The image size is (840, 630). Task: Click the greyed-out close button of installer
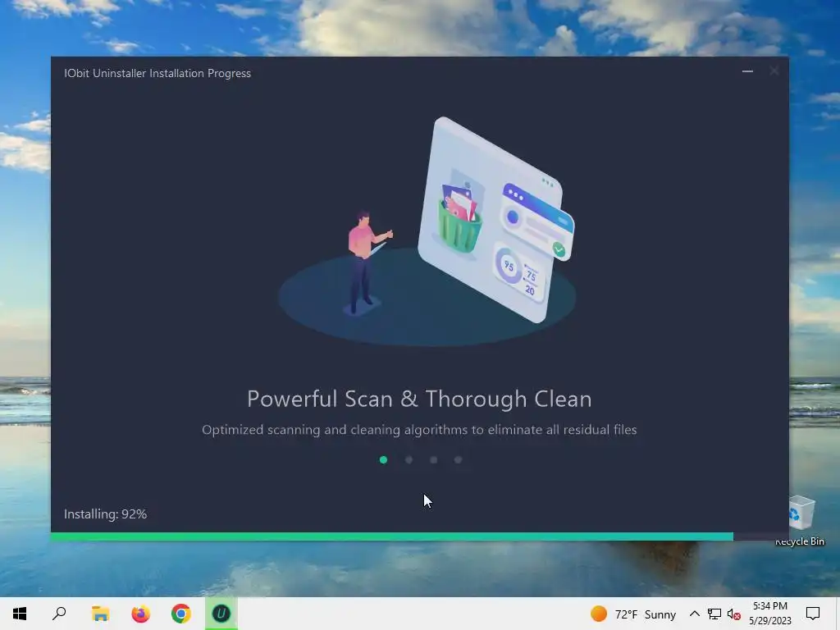pos(774,71)
